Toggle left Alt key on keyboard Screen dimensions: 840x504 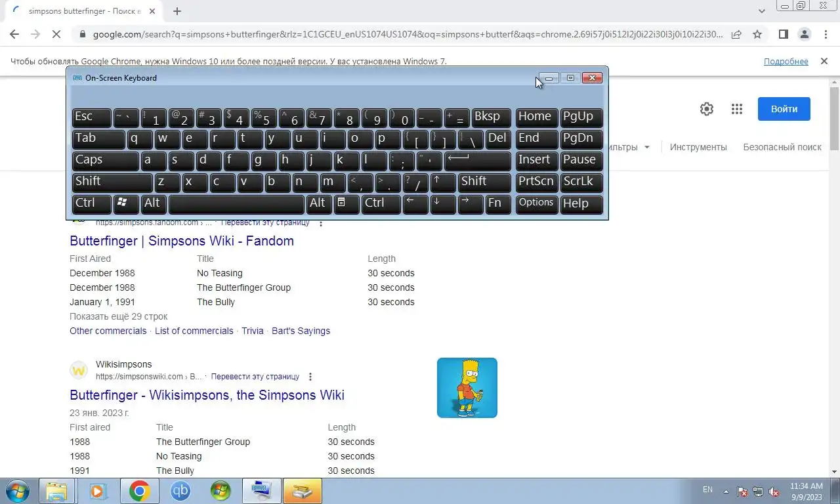tap(154, 203)
